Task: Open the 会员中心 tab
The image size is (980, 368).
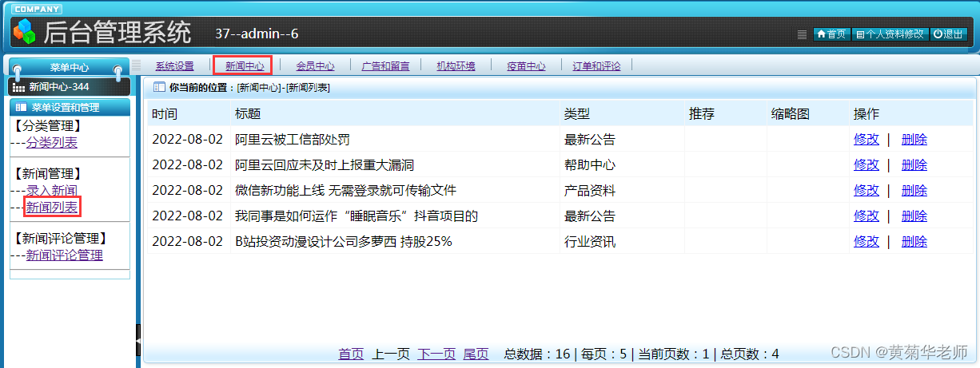Action: pyautogui.click(x=315, y=66)
